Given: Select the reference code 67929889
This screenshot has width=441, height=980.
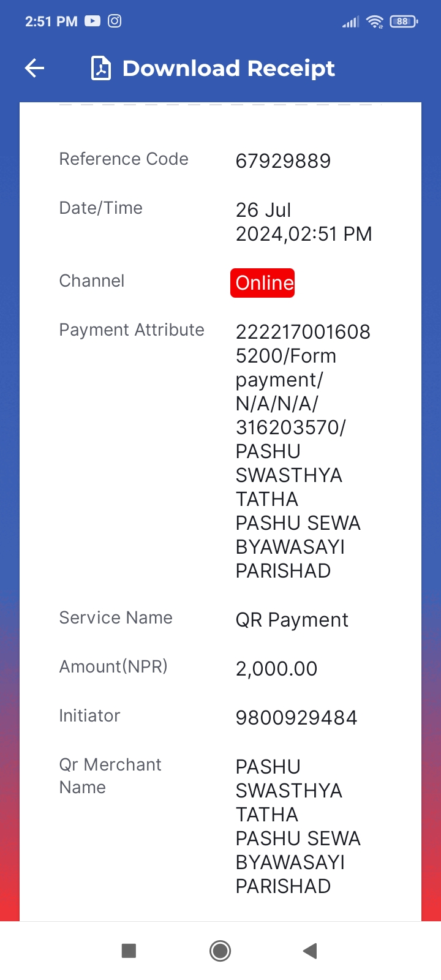Looking at the screenshot, I should click(283, 161).
